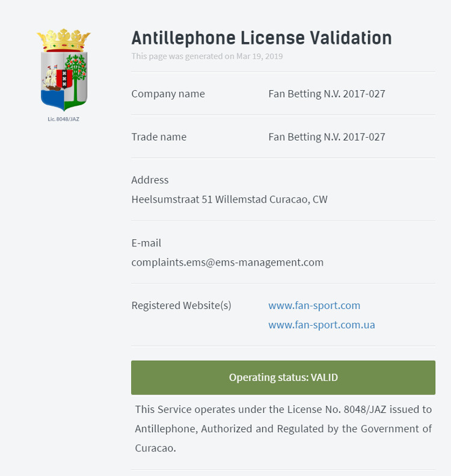The width and height of the screenshot is (451, 476).
Task: Click the Address label
Action: pos(150,180)
